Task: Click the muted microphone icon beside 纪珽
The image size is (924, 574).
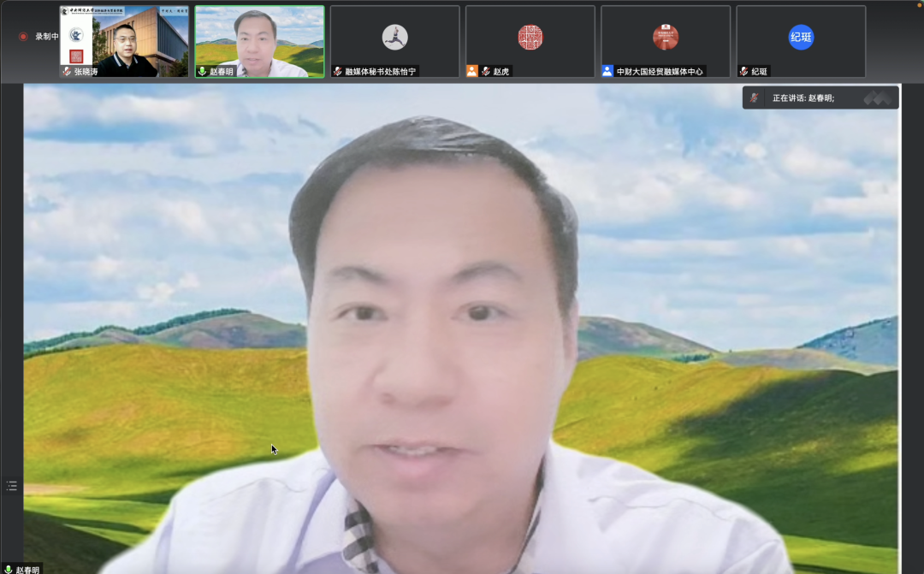Action: point(744,72)
